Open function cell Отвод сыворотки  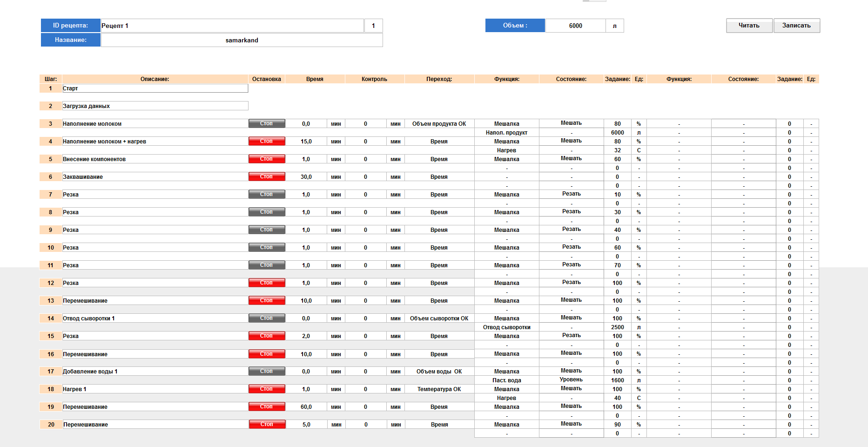coord(506,327)
